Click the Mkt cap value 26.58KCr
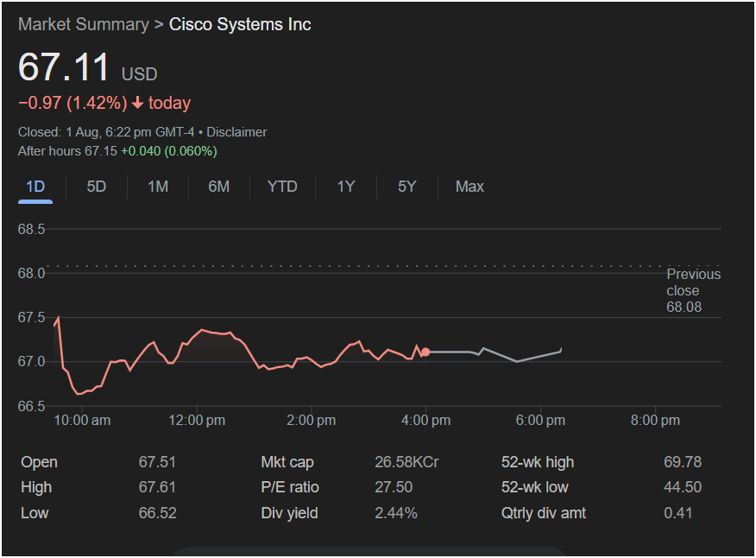Viewport: 756px width, 558px height. (x=406, y=462)
